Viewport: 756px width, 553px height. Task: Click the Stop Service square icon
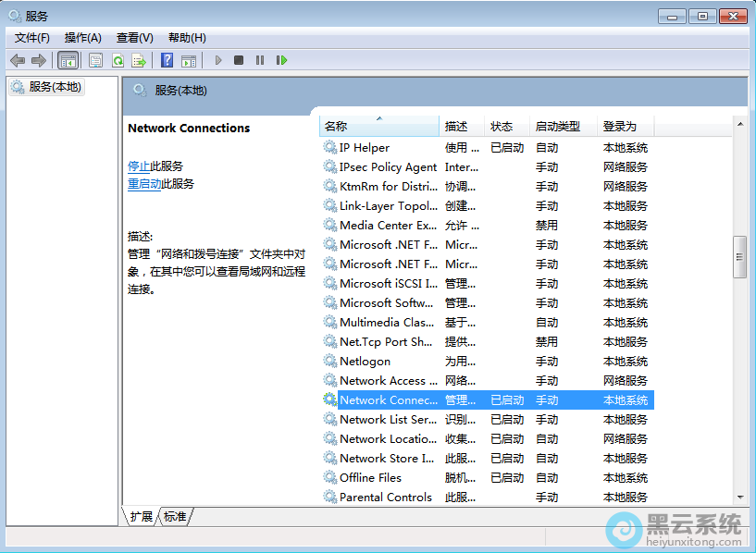[x=239, y=60]
